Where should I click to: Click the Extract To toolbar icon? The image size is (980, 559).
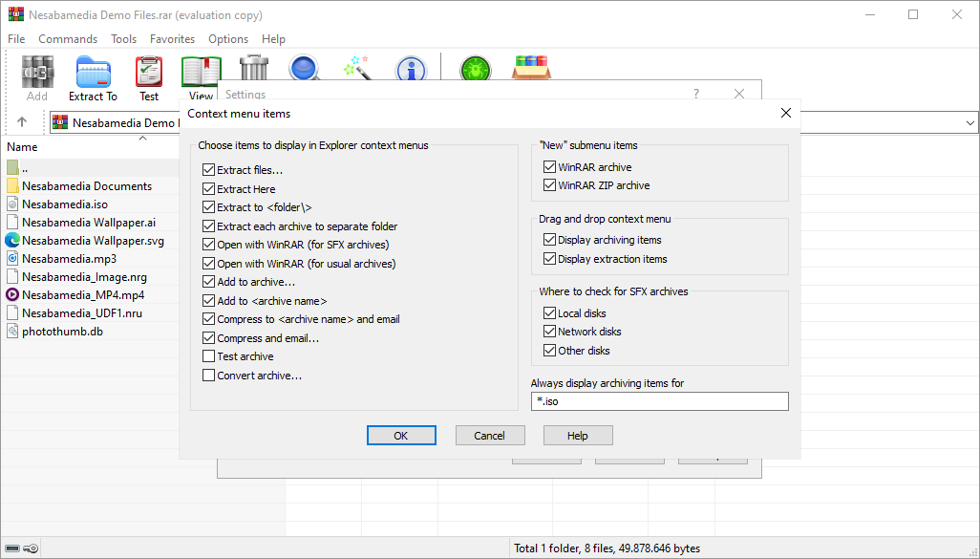point(93,76)
